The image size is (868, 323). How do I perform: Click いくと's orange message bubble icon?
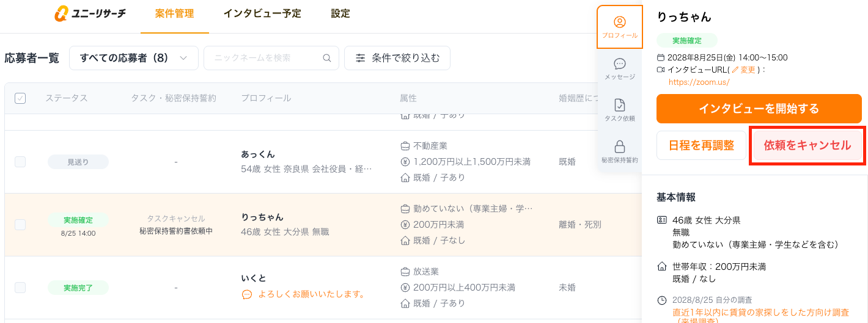pos(247,294)
